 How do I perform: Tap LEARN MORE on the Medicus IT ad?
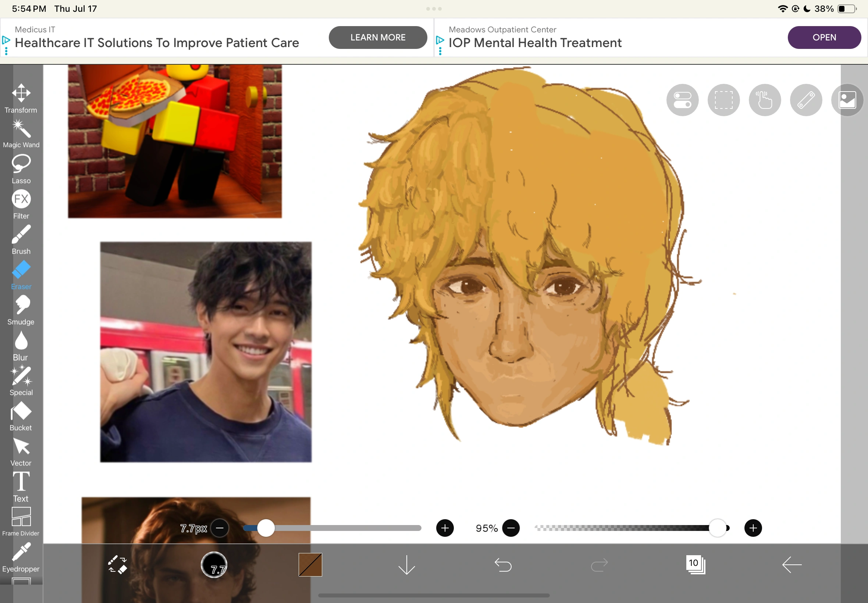tap(377, 37)
